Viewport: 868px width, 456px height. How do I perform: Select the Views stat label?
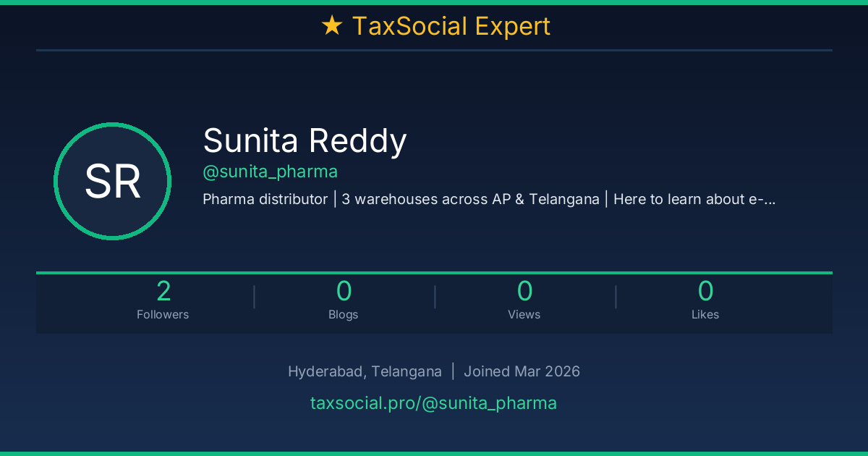[x=524, y=314]
